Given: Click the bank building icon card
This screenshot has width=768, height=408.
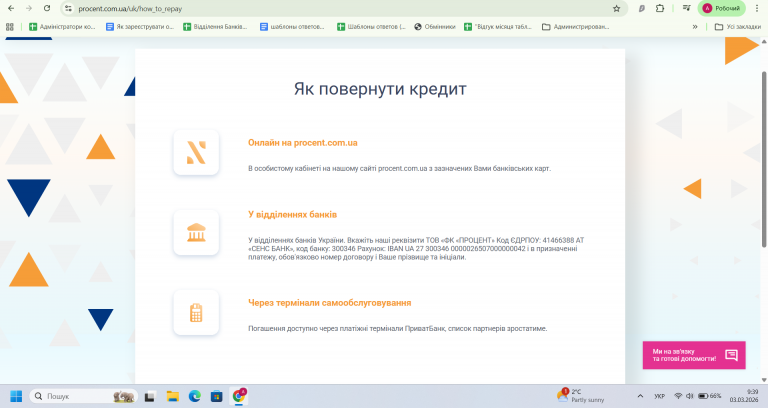Looking at the screenshot, I should pyautogui.click(x=196, y=232).
